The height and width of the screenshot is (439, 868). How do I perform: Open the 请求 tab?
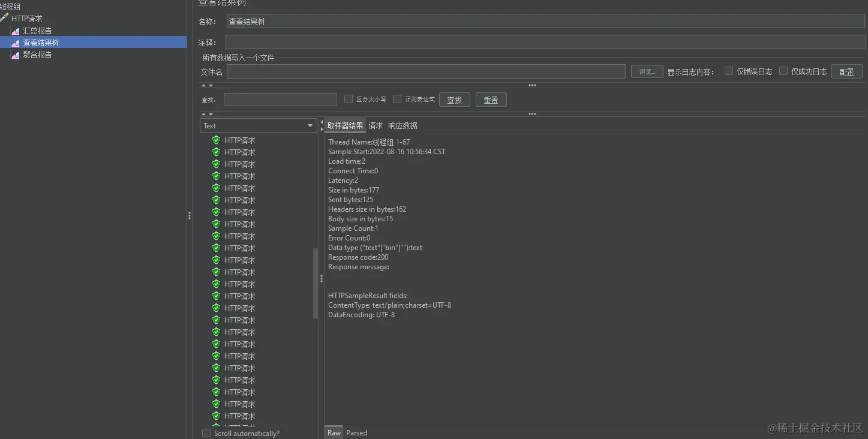[x=376, y=125]
